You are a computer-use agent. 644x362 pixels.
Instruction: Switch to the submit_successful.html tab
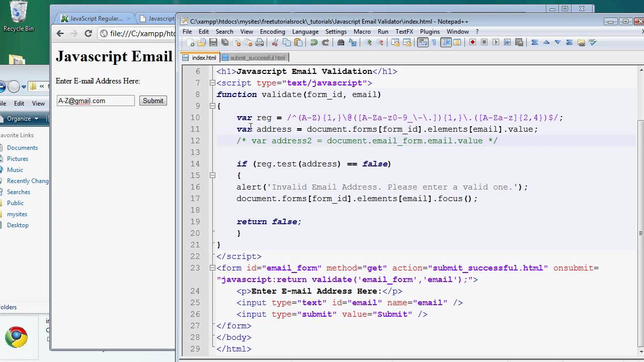[x=257, y=58]
